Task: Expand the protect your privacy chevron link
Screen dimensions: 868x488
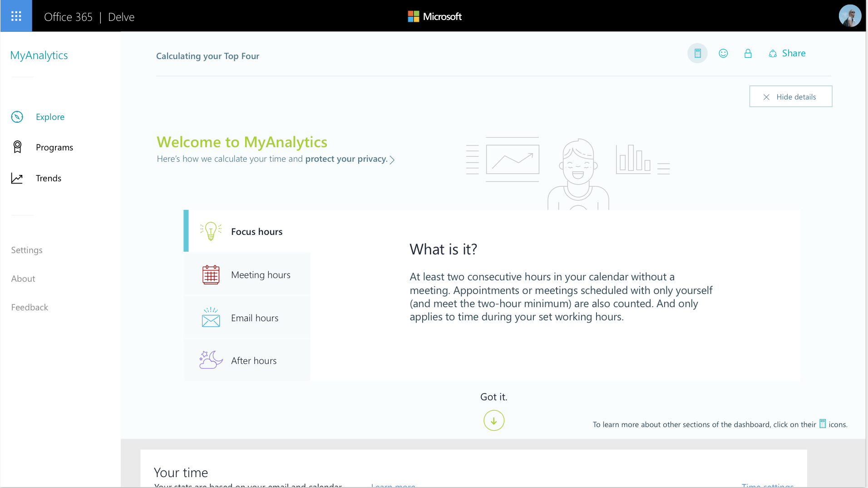Action: 392,160
